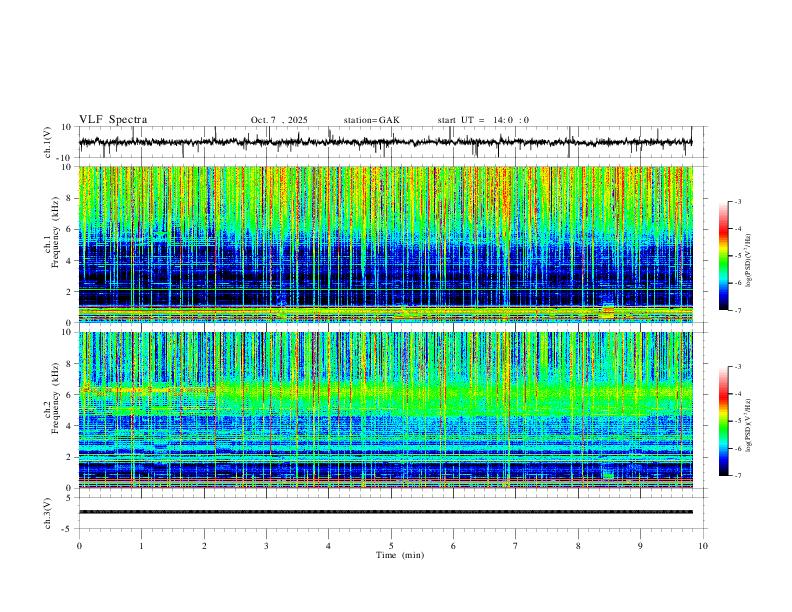The image size is (792, 612).
Task: Click the ch.1 spectrogram color scale bar
Action: tap(724, 256)
